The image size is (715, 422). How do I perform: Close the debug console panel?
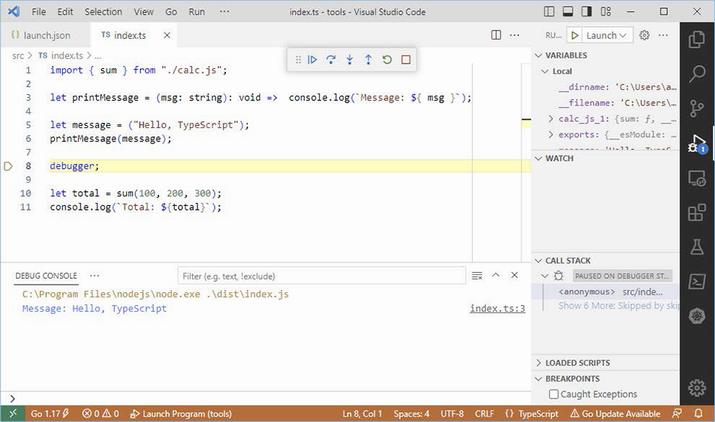click(514, 275)
